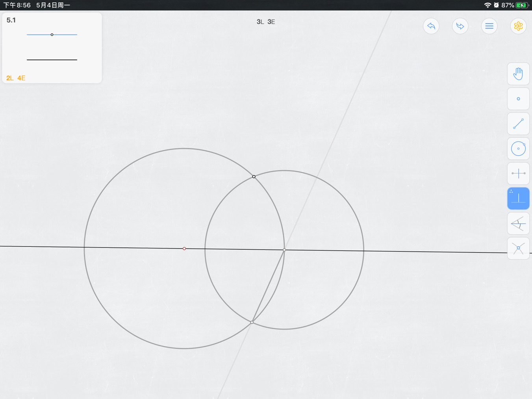Tap the 3L 3E move counter
The image size is (532, 399).
click(266, 22)
